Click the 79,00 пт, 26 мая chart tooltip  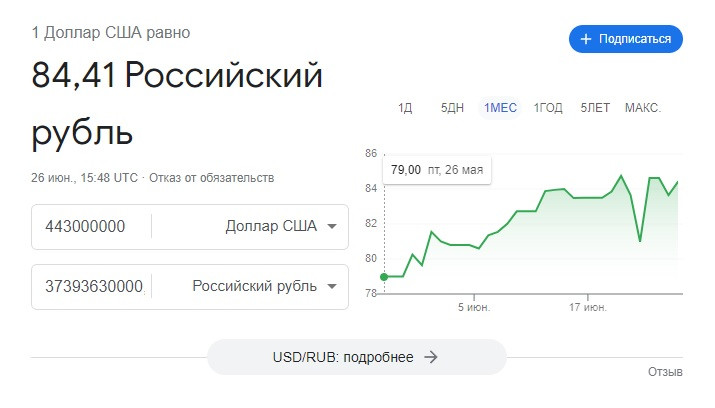coord(437,170)
